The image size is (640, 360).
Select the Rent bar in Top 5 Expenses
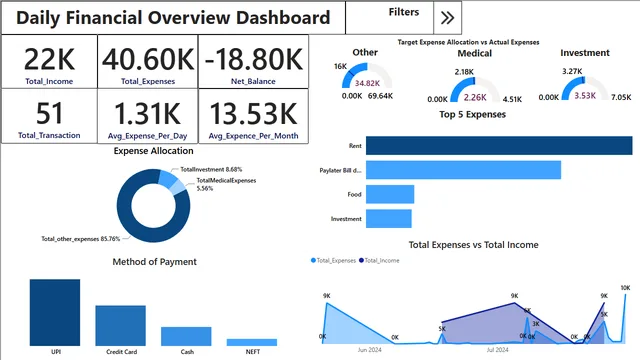point(499,146)
